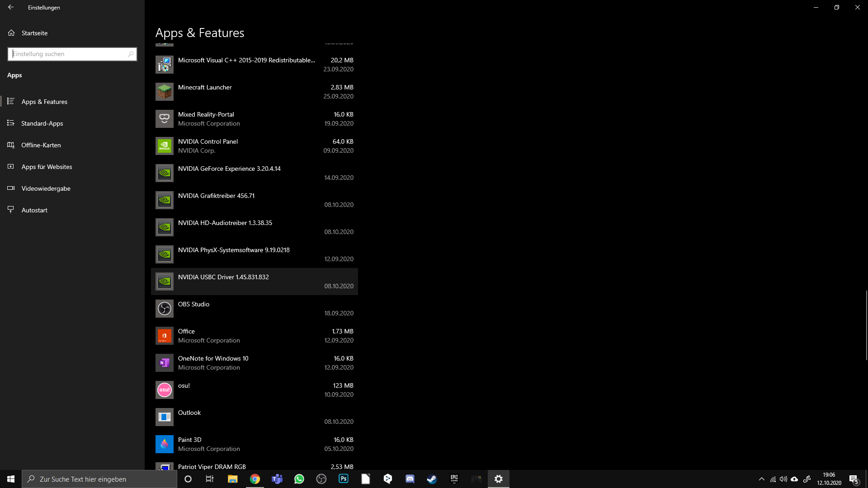
Task: Open Offline-Karten settings page
Action: 41,145
